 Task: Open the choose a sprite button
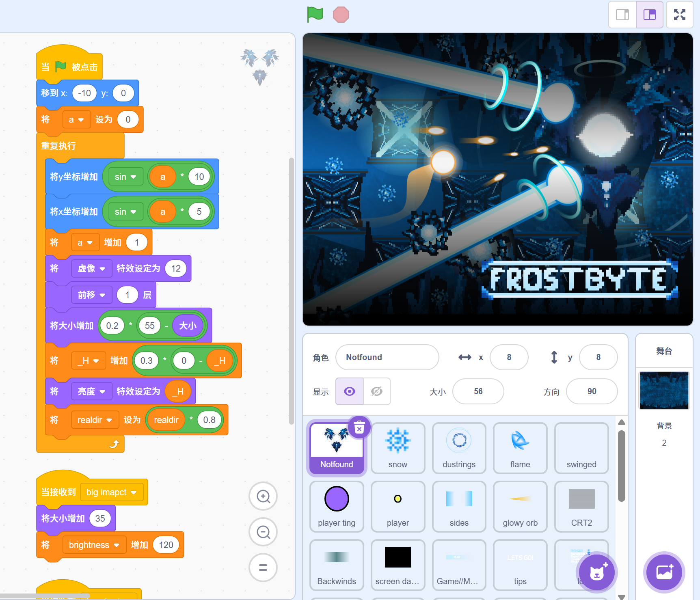pos(596,572)
